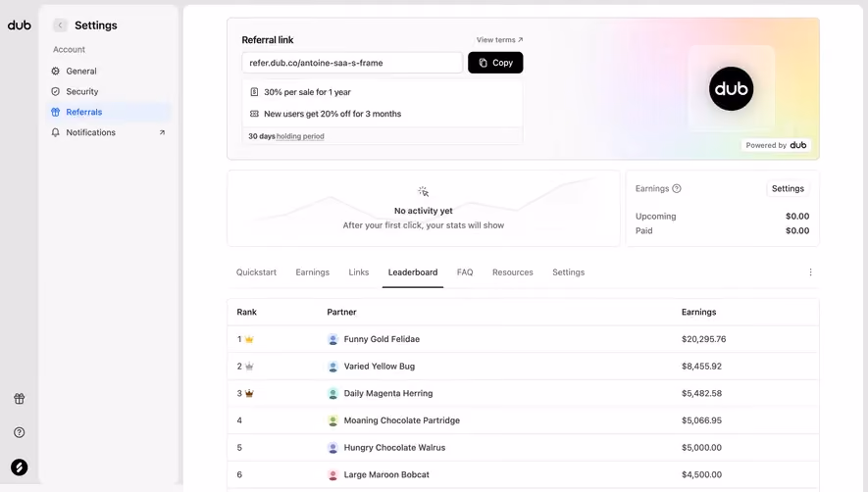Go back using Settings chevron button
868x492 pixels.
(x=60, y=25)
